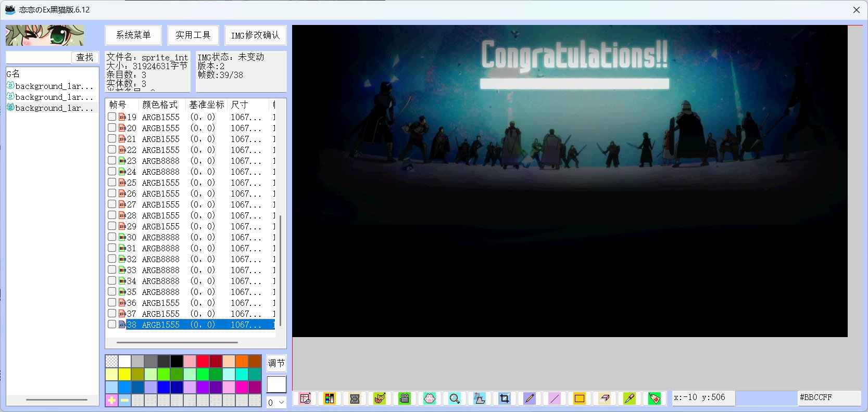
Task: Click the 基准坐标 column header
Action: pos(207,105)
